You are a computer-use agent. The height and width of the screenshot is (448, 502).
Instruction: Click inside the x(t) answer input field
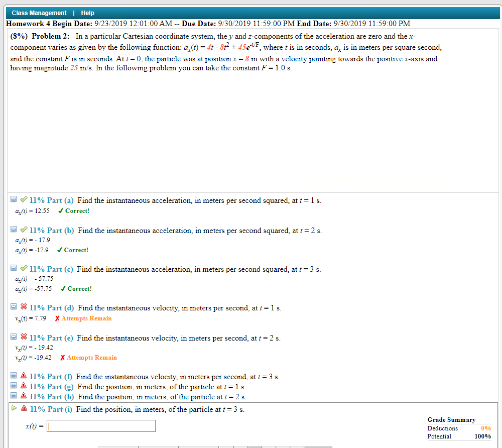(x=100, y=425)
